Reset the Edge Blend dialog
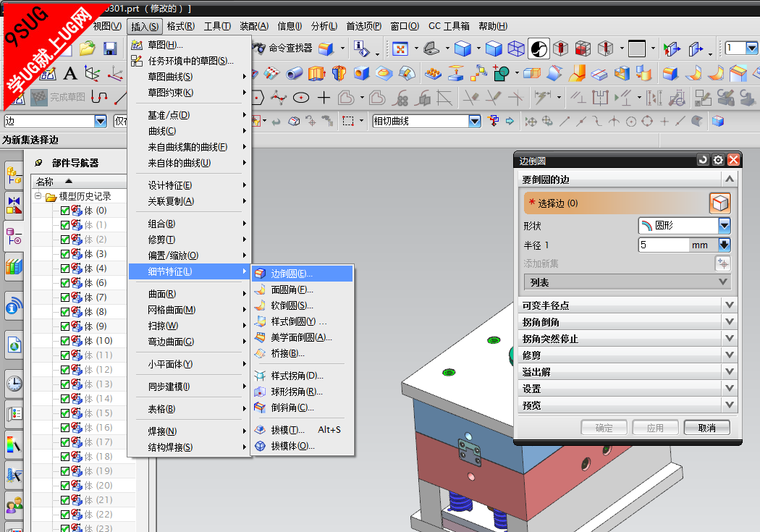 (x=702, y=160)
